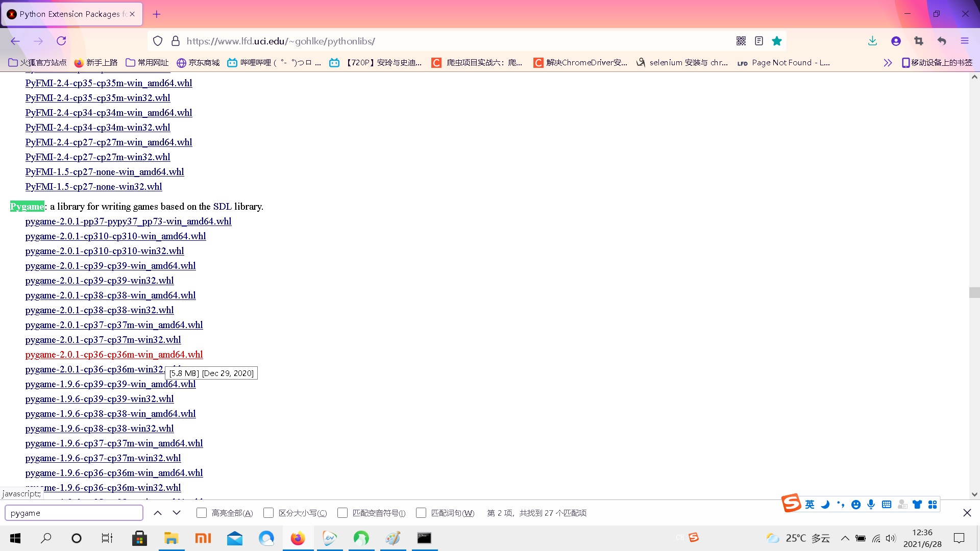Open the downloads panel icon

click(872, 41)
